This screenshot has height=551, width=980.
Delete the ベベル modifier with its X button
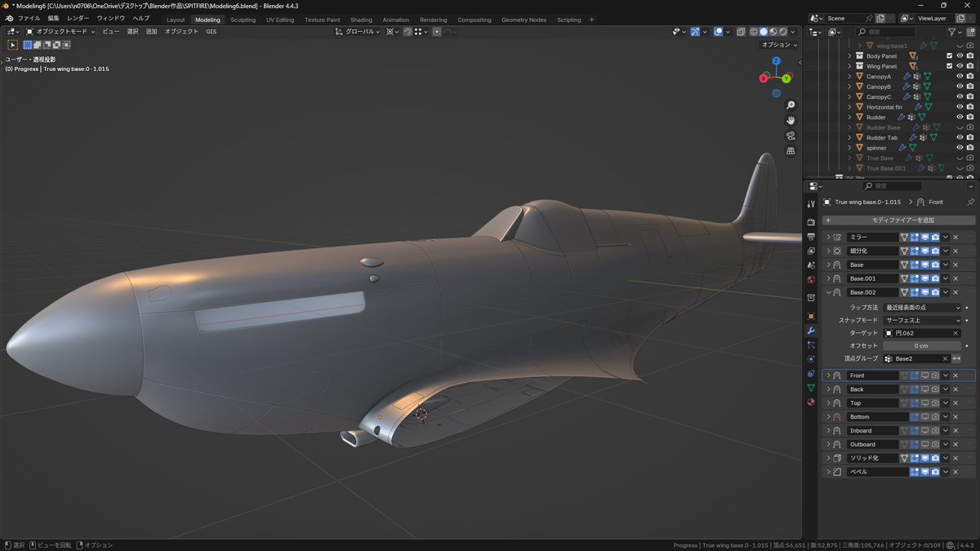tap(954, 471)
